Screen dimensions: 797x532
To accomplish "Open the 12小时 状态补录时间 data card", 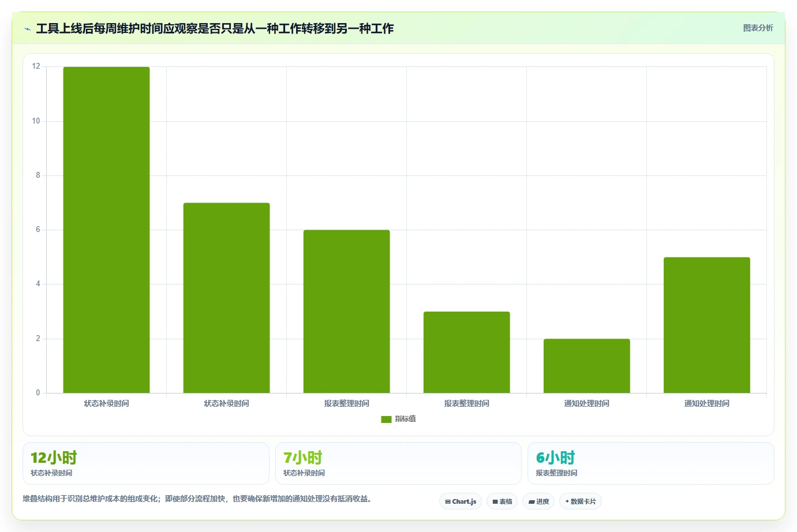I will click(146, 463).
